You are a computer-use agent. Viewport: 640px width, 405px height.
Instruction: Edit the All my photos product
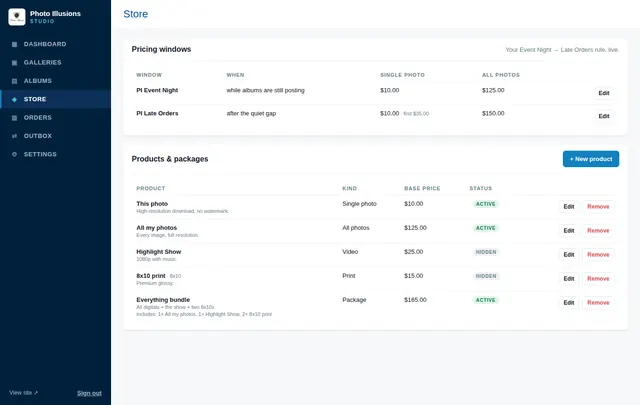[569, 231]
